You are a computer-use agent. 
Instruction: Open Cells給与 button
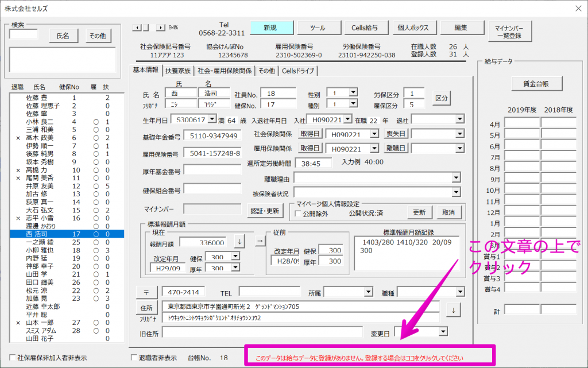click(x=366, y=28)
